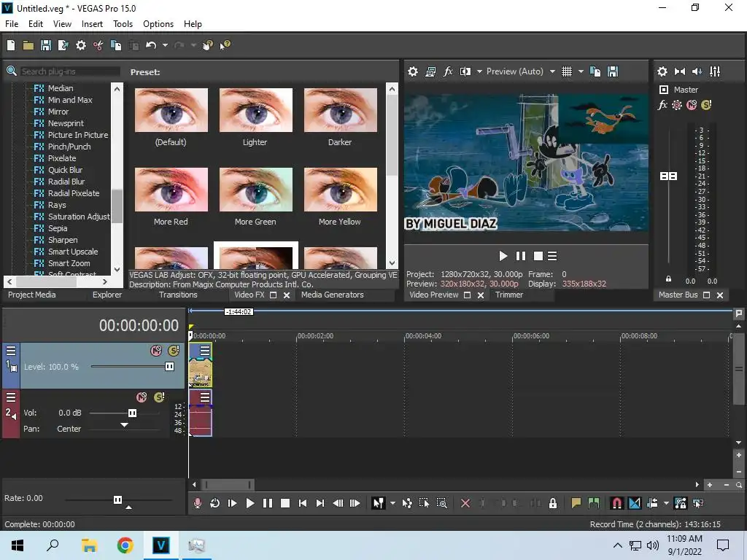Open interactive tutorials icon in toolbar

pyautogui.click(x=207, y=45)
